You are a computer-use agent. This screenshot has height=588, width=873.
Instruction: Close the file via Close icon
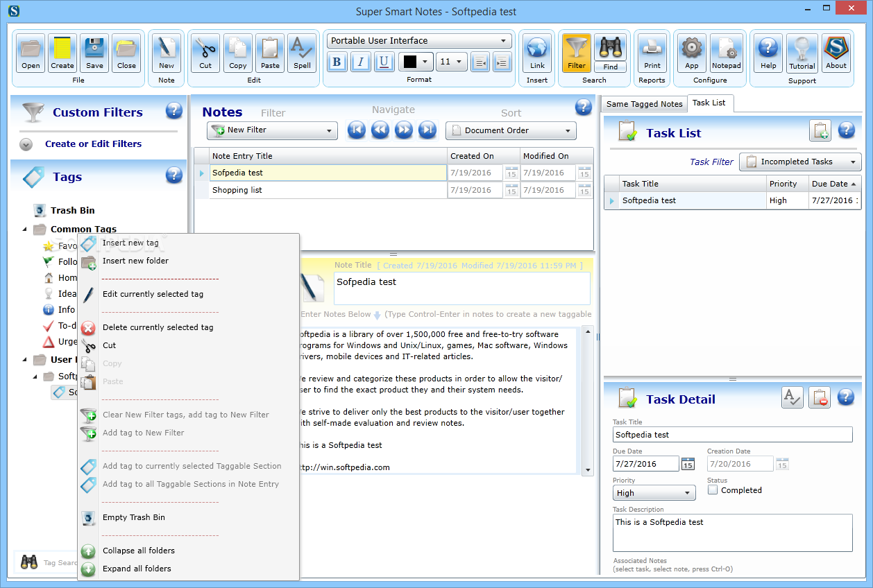pyautogui.click(x=126, y=53)
